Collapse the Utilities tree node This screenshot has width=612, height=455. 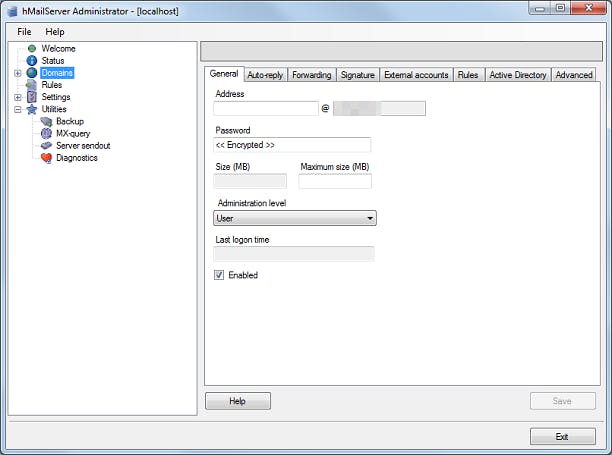18,109
